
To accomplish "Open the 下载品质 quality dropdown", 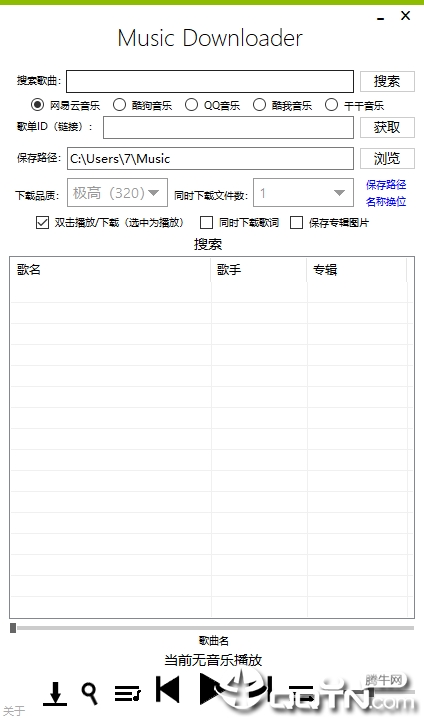I will click(117, 193).
